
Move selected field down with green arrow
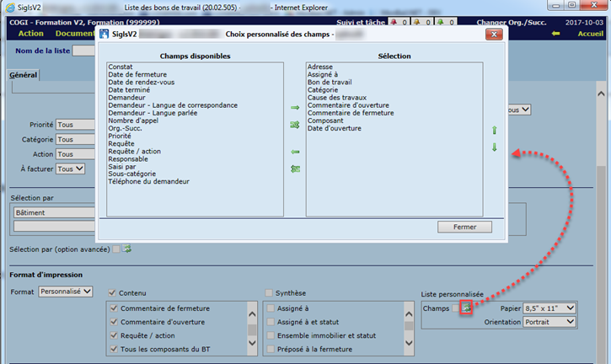(495, 147)
